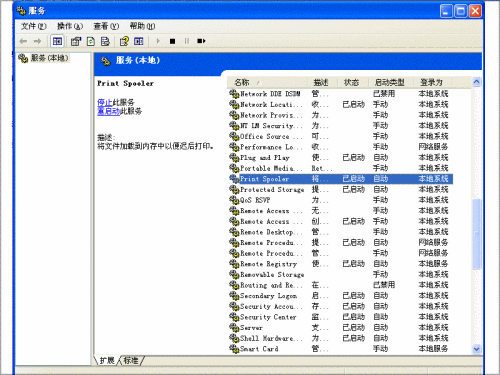Open the Properties toolbar icon
The height and width of the screenshot is (375, 500).
click(x=76, y=41)
